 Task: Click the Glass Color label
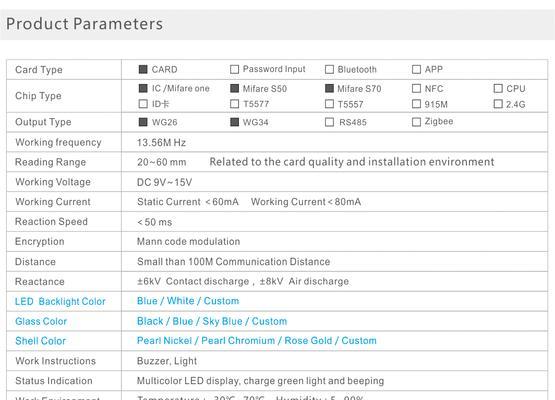pos(41,321)
